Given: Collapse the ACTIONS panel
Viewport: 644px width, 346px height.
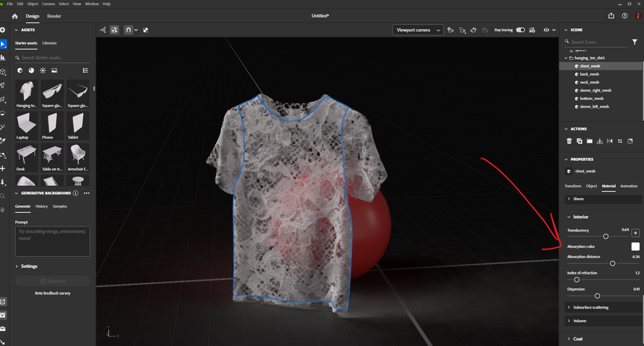Looking at the screenshot, I should (x=566, y=128).
